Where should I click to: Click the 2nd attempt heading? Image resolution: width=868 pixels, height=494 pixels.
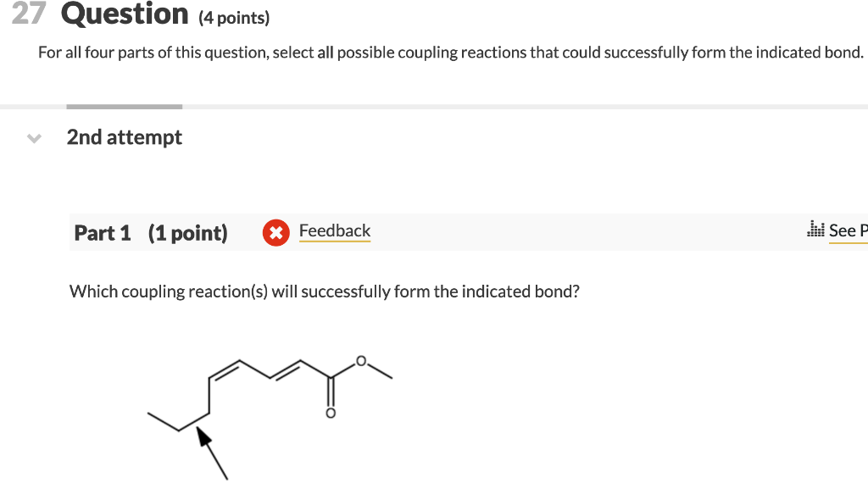pyautogui.click(x=124, y=136)
